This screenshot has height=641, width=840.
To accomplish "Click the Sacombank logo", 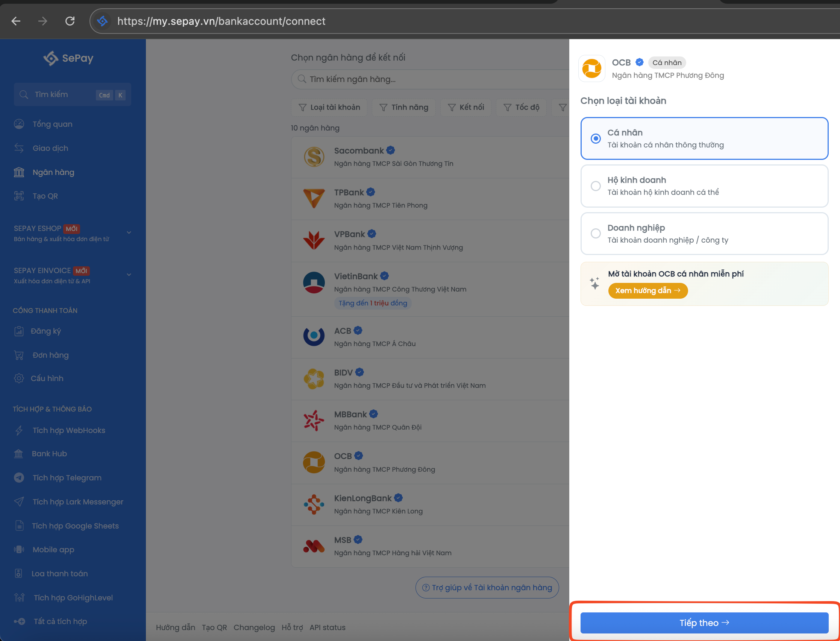I will click(314, 157).
